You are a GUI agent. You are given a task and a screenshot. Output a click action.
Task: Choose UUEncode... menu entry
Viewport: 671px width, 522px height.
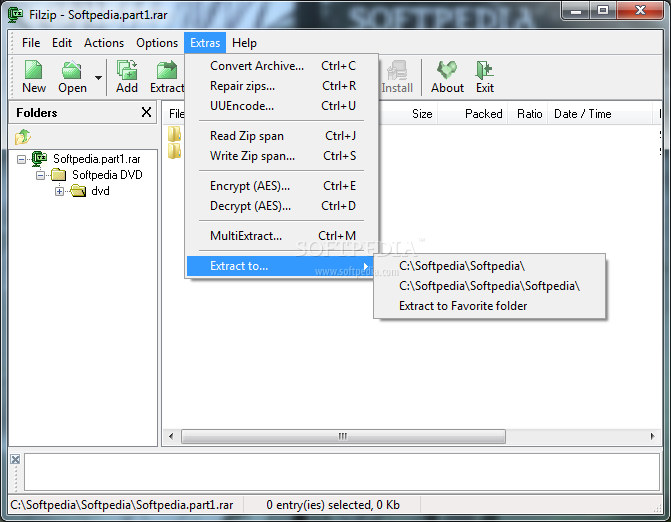click(x=282, y=106)
